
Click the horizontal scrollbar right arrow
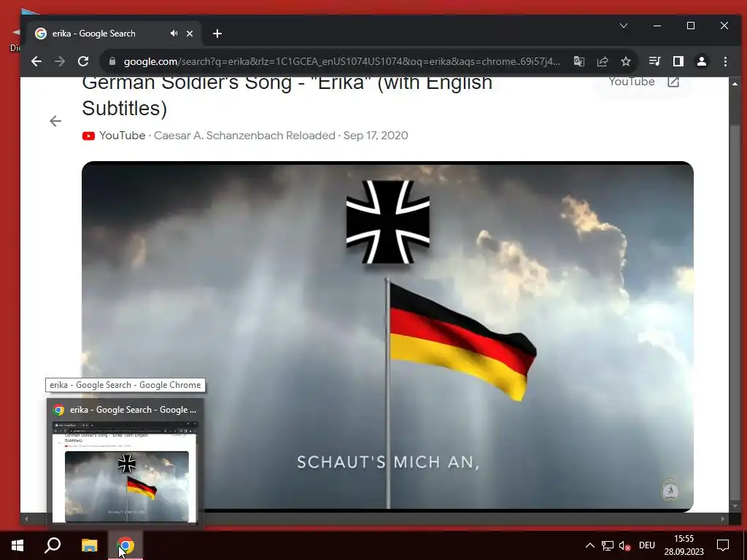(x=723, y=518)
